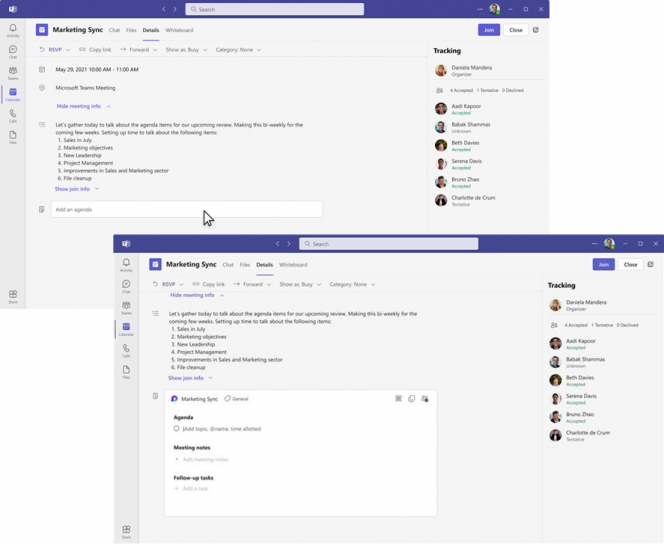Screen dimensions: 664x544
Task: Open Show as: Busy dropdown in the back window
Action: tap(186, 50)
